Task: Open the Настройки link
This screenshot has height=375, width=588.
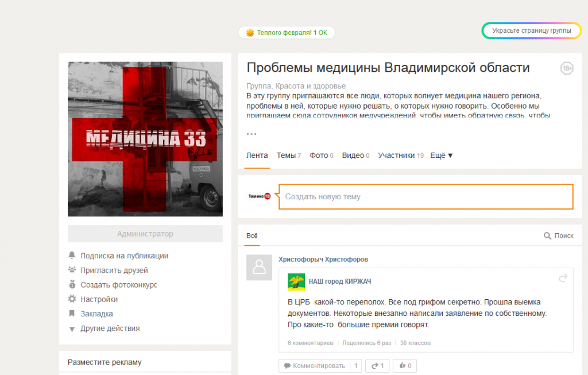Action: (x=99, y=299)
